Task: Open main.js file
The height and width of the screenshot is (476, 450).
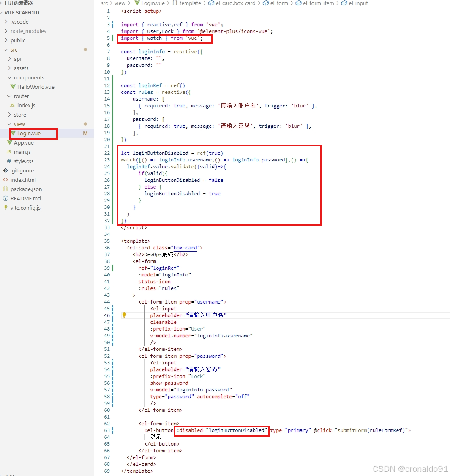Action: (x=22, y=152)
